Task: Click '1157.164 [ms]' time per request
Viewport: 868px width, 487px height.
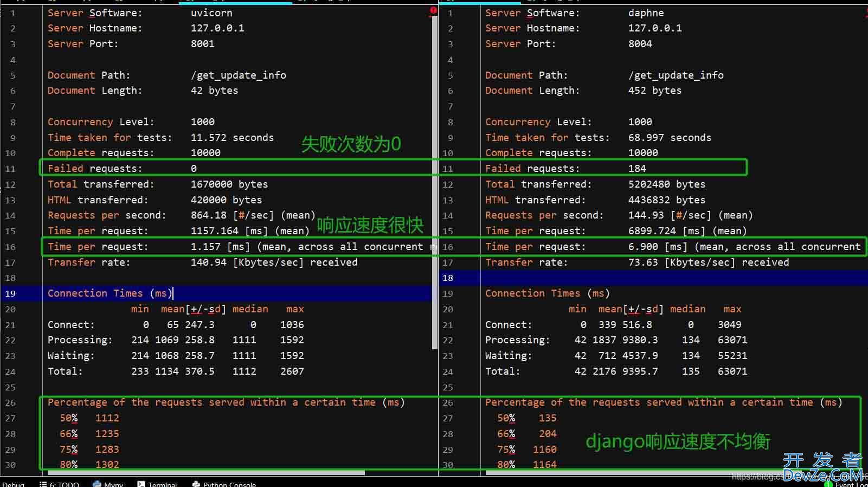Action: point(229,231)
